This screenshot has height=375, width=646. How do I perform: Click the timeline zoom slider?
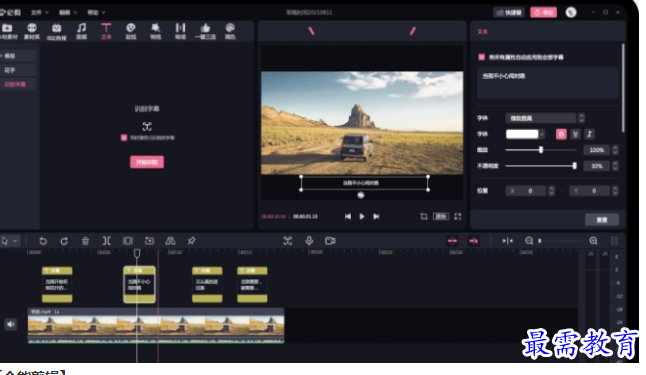(x=562, y=241)
